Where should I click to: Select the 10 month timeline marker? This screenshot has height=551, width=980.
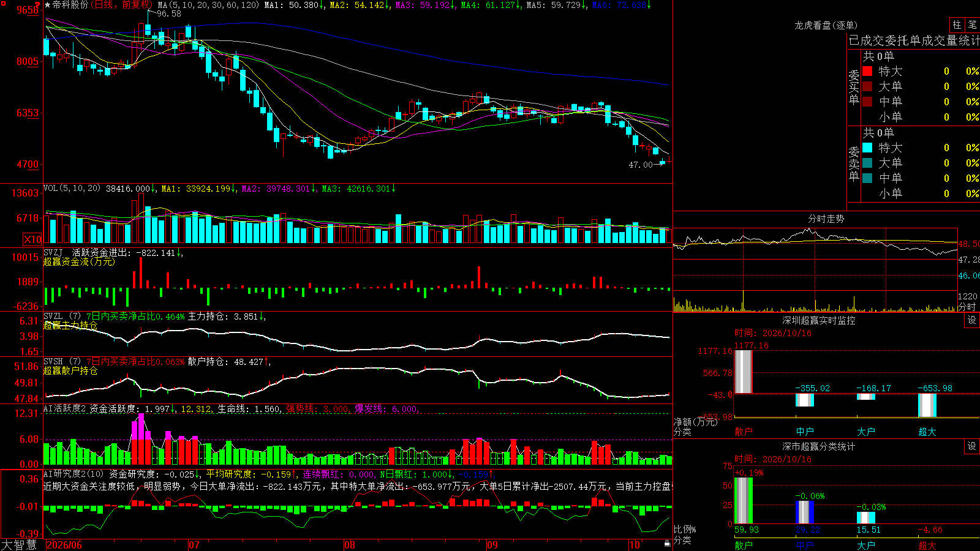(635, 545)
